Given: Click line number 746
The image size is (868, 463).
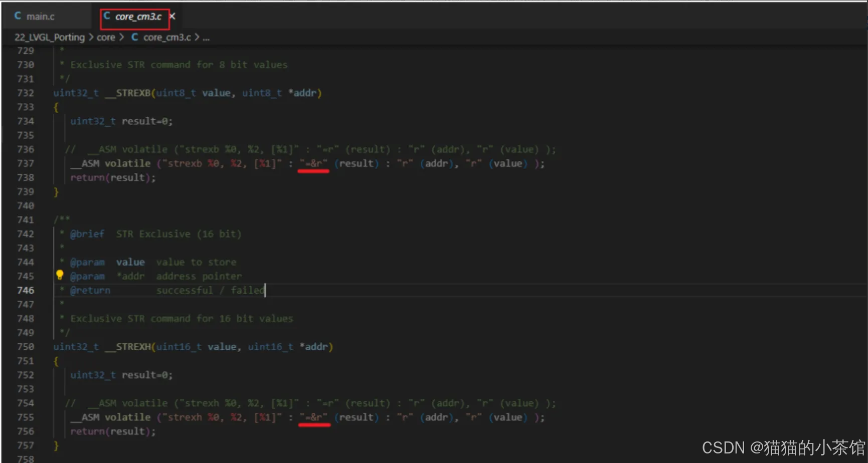Looking at the screenshot, I should pyautogui.click(x=26, y=291).
